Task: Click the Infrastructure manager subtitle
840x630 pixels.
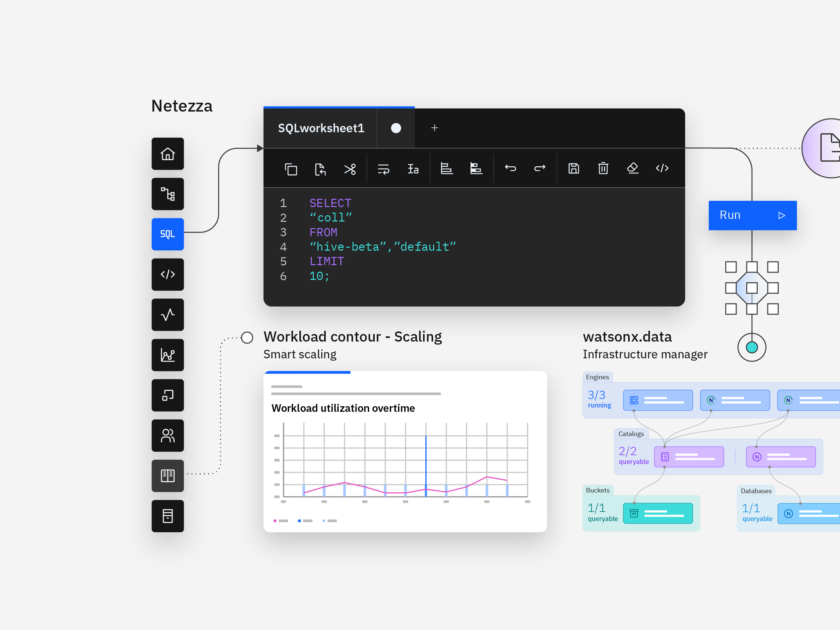Action: [645, 354]
